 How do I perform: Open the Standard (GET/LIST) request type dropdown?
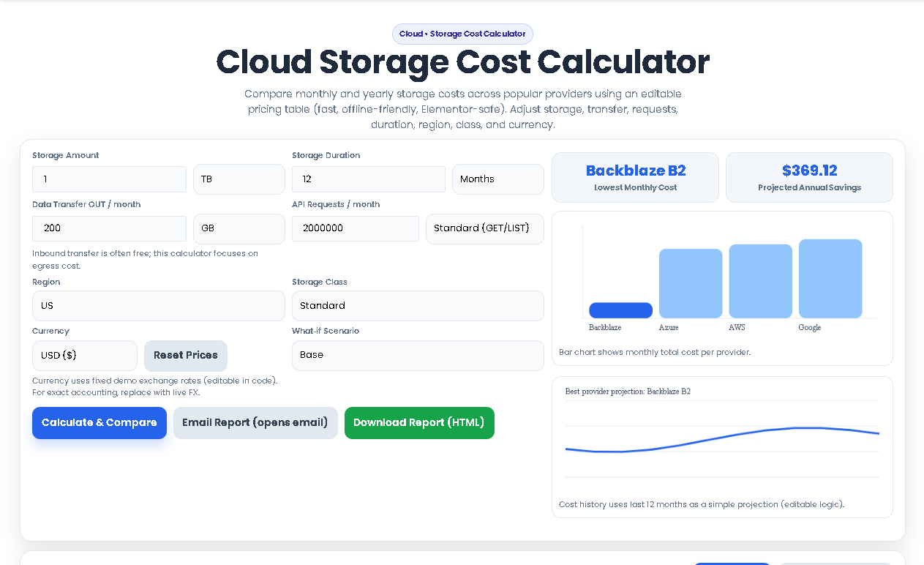[x=484, y=228]
